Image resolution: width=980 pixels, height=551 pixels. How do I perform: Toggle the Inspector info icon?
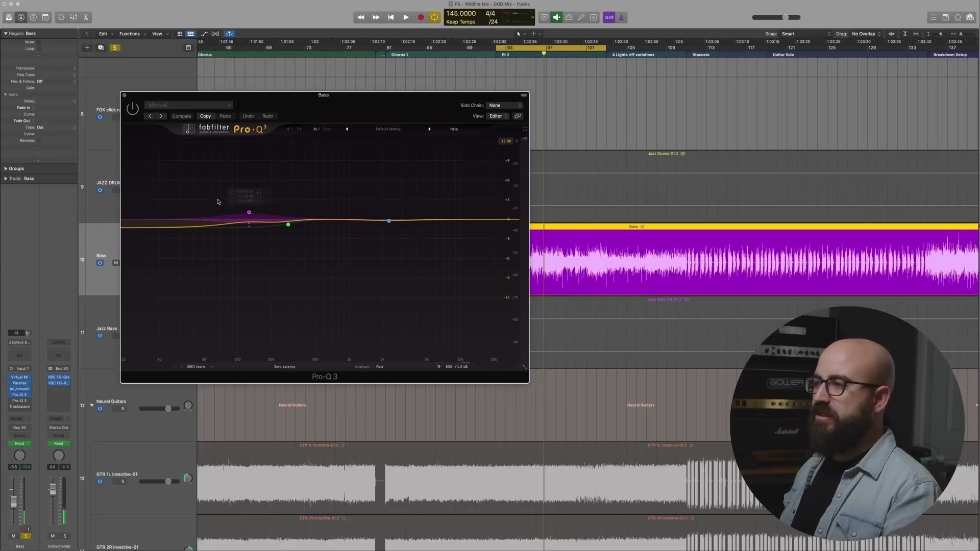(x=21, y=17)
